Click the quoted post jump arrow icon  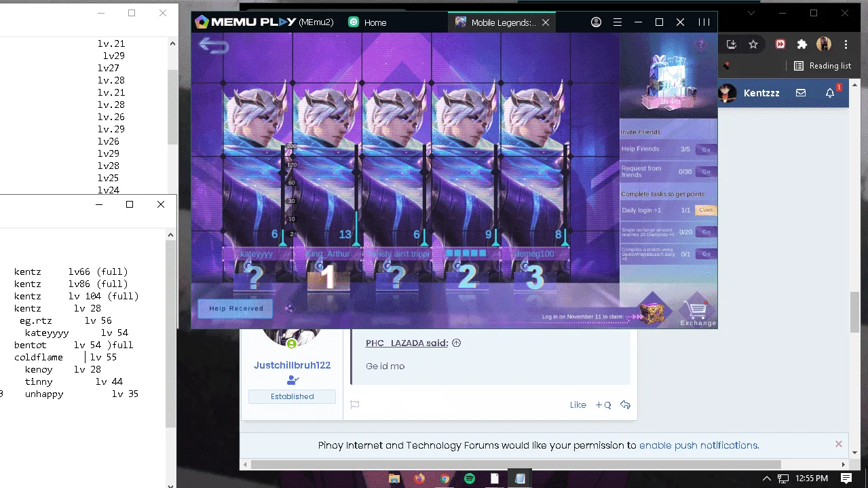click(456, 343)
